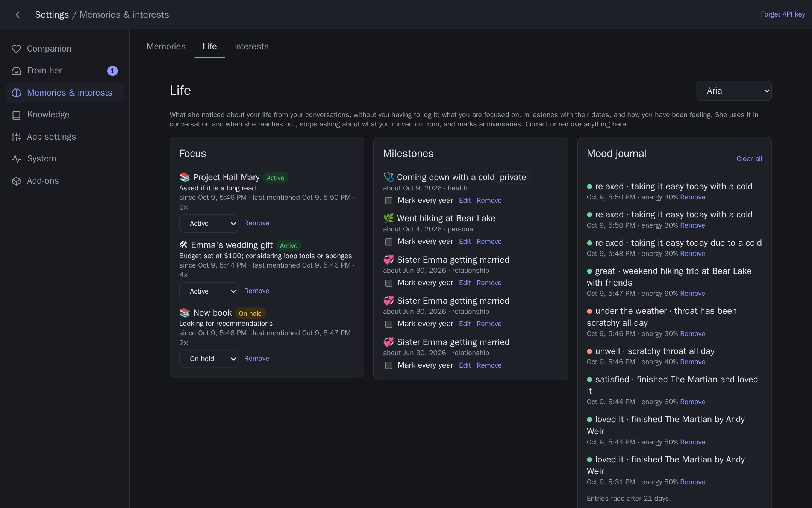The height and width of the screenshot is (508, 812).
Task: Click the Active badge beside Project Hail Mary
Action: [275, 178]
